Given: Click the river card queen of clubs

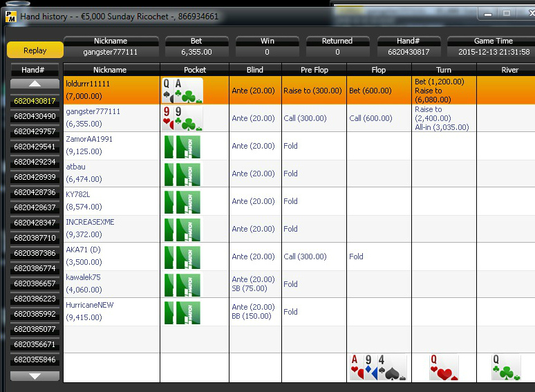Looking at the screenshot, I should coord(507,367).
